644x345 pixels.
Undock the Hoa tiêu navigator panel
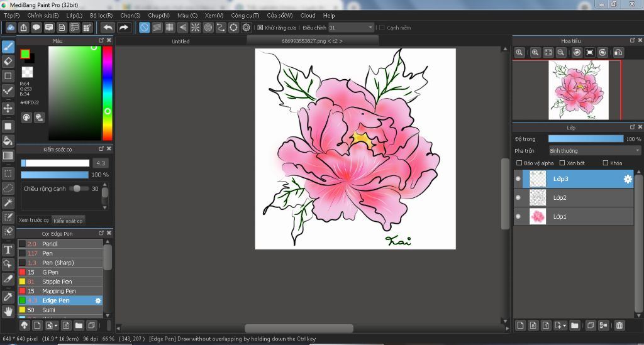click(x=633, y=40)
